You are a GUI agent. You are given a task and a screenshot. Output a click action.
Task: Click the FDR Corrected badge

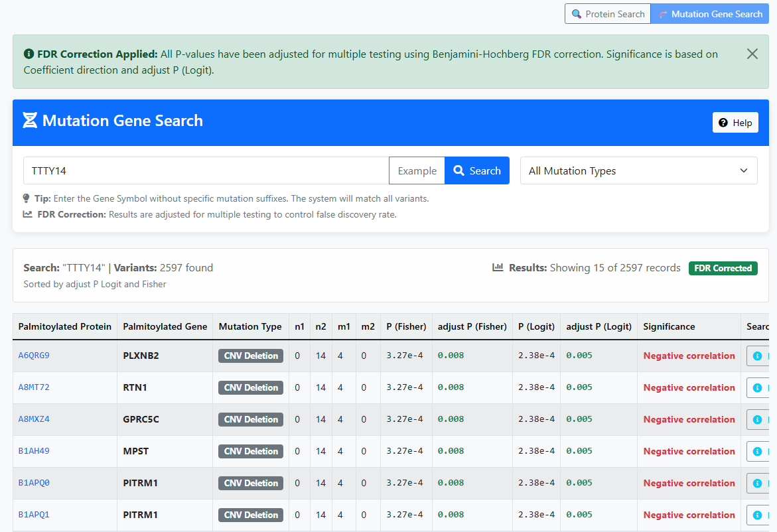(x=723, y=268)
